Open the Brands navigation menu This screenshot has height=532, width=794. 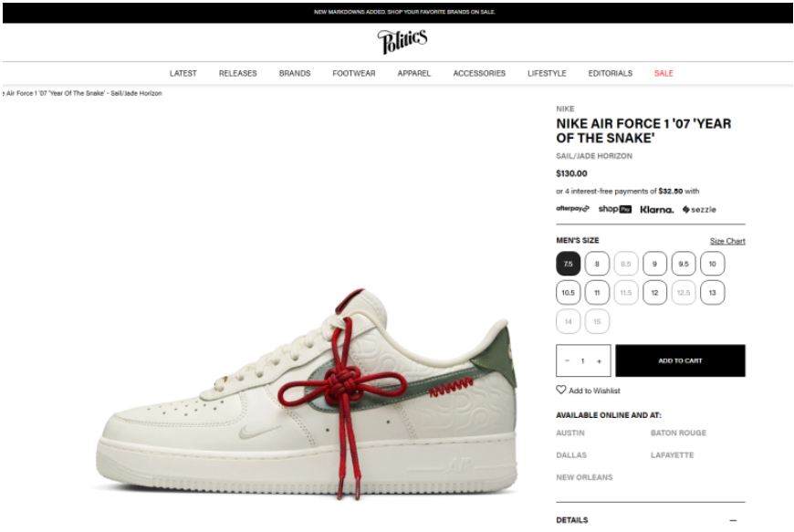tap(295, 73)
